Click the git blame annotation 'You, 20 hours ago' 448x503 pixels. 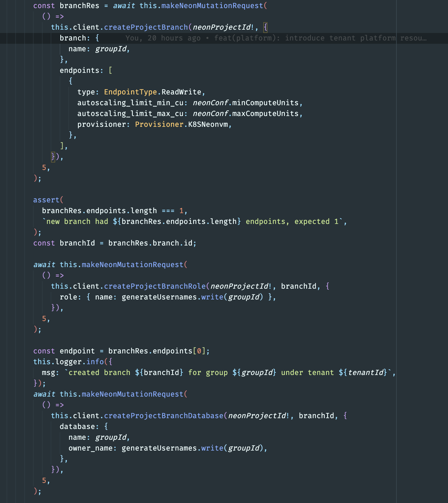click(163, 38)
